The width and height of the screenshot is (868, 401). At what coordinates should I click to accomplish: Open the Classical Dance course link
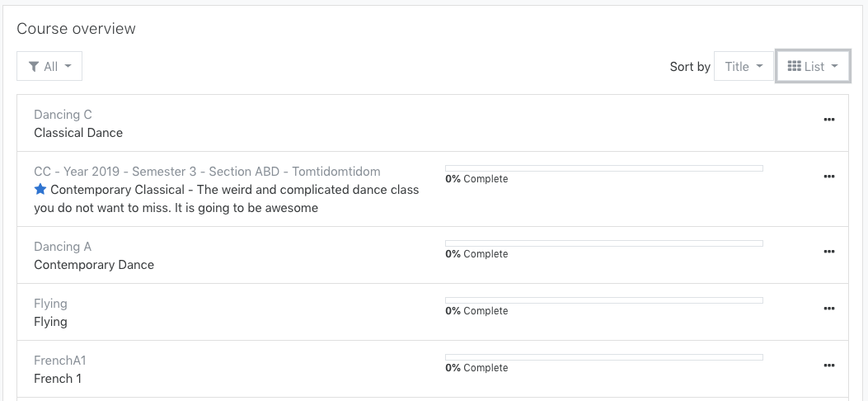coord(78,133)
